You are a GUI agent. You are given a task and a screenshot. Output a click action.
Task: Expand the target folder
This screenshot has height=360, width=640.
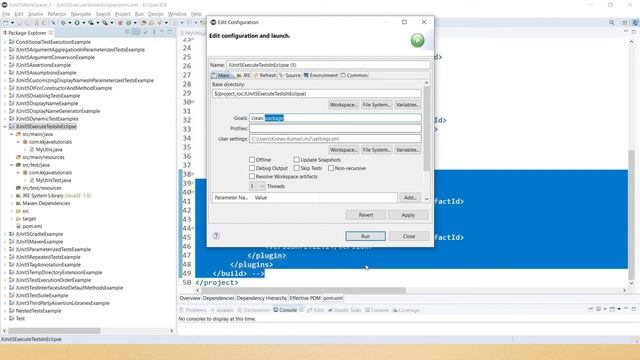(x=12, y=219)
